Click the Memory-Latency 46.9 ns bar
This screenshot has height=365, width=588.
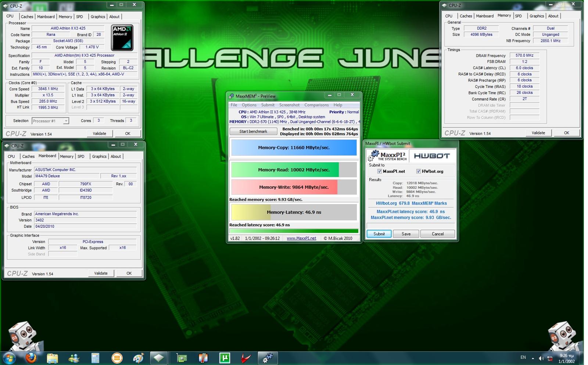[294, 212]
